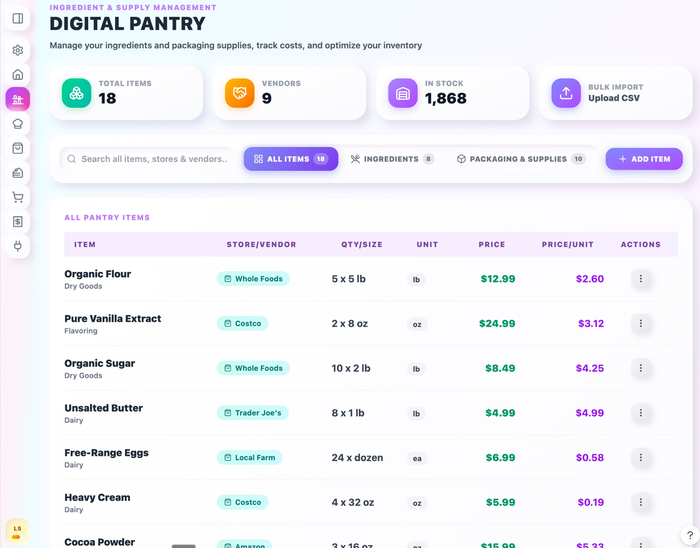Open actions menu for Unsalted Butter
This screenshot has width=700, height=548.
tap(641, 412)
